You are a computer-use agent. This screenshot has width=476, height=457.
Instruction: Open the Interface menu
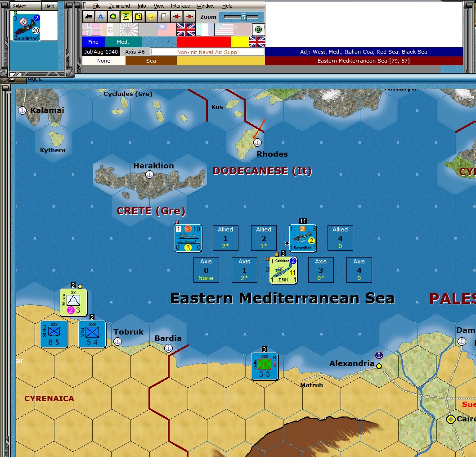(180, 6)
